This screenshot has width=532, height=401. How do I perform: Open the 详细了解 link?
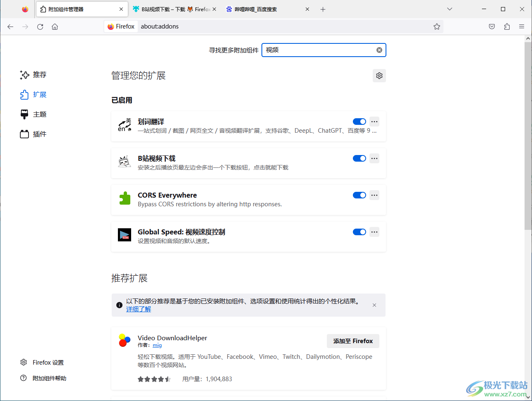pyautogui.click(x=139, y=309)
